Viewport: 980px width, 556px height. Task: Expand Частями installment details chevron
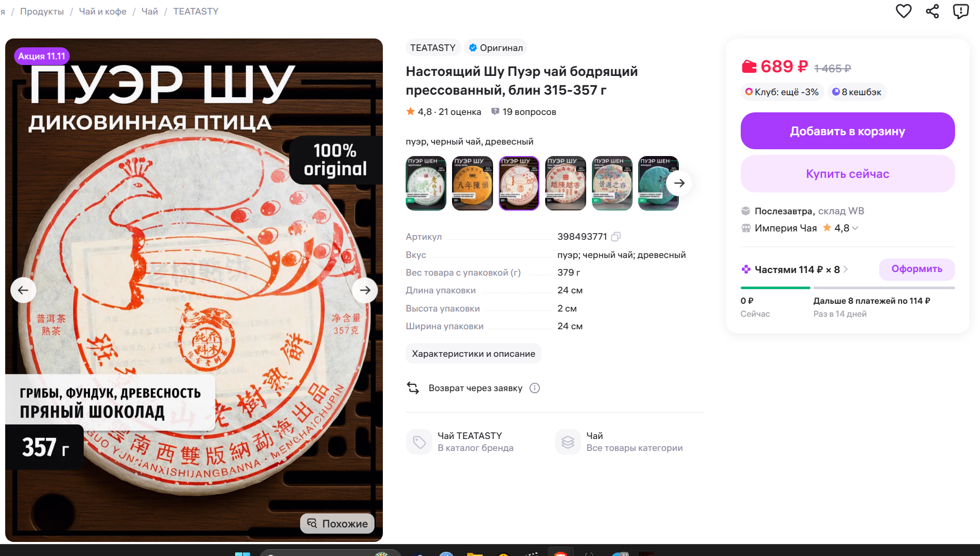[x=846, y=269]
